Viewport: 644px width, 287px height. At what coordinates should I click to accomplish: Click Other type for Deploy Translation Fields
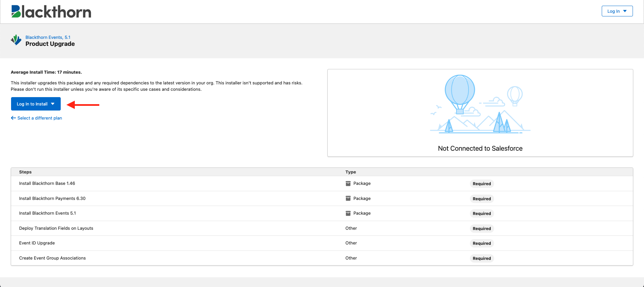point(351,228)
